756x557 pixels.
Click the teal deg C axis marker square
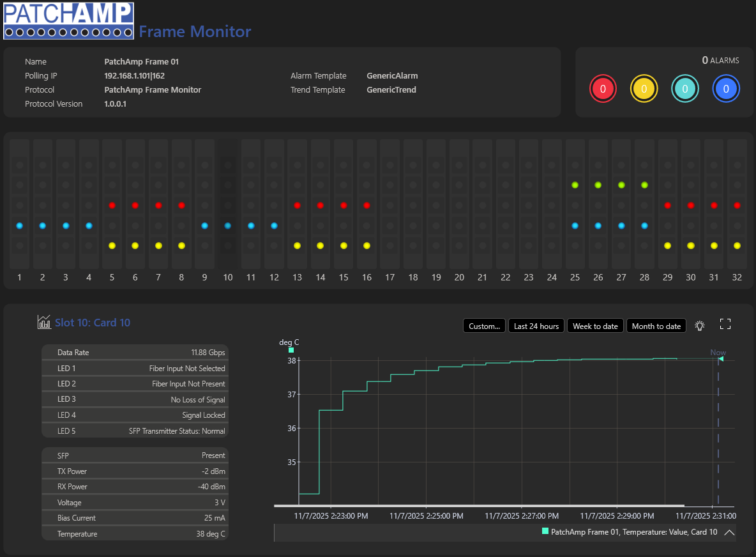tap(291, 350)
